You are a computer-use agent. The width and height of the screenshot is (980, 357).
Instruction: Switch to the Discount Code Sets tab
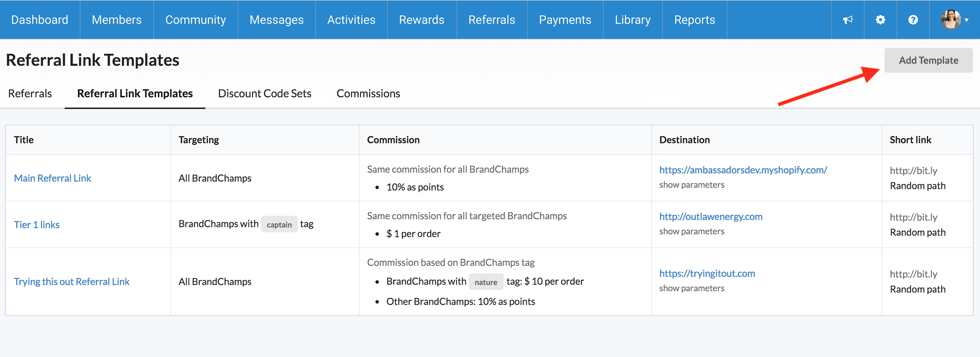pyautogui.click(x=265, y=93)
